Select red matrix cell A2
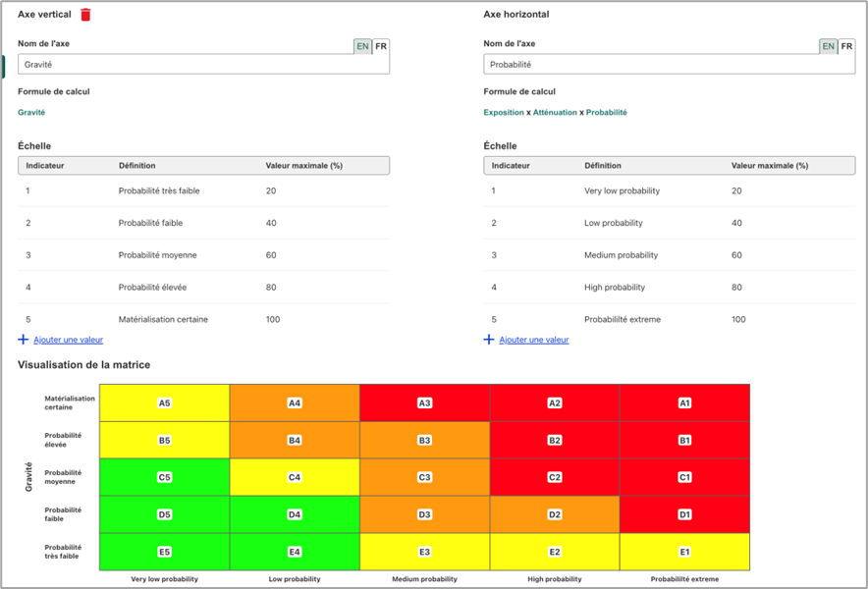The width and height of the screenshot is (868, 589). [x=555, y=403]
